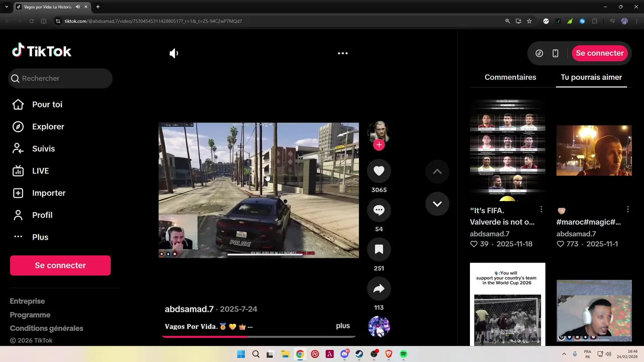The image size is (644, 362).
Task: Open the spinning music disc sound
Action: tap(379, 327)
